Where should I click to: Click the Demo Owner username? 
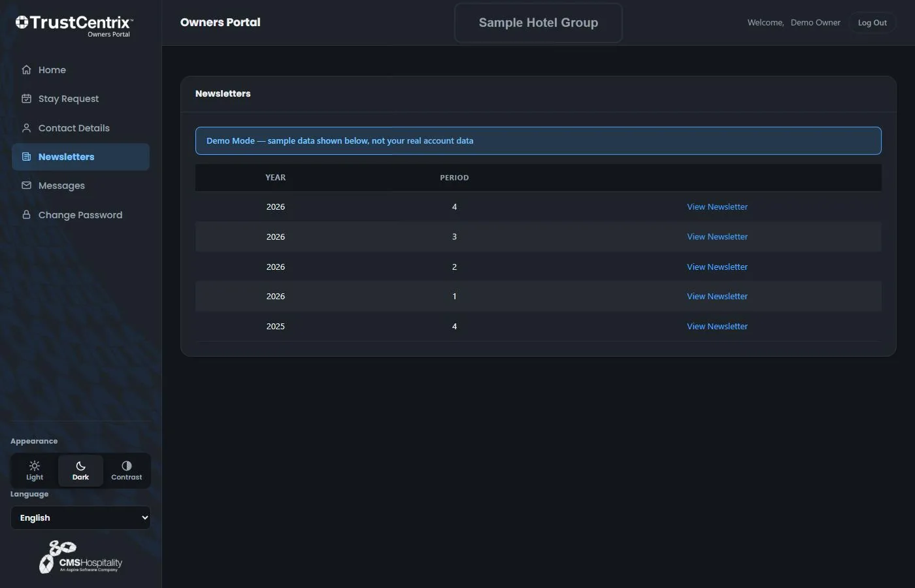coord(816,23)
